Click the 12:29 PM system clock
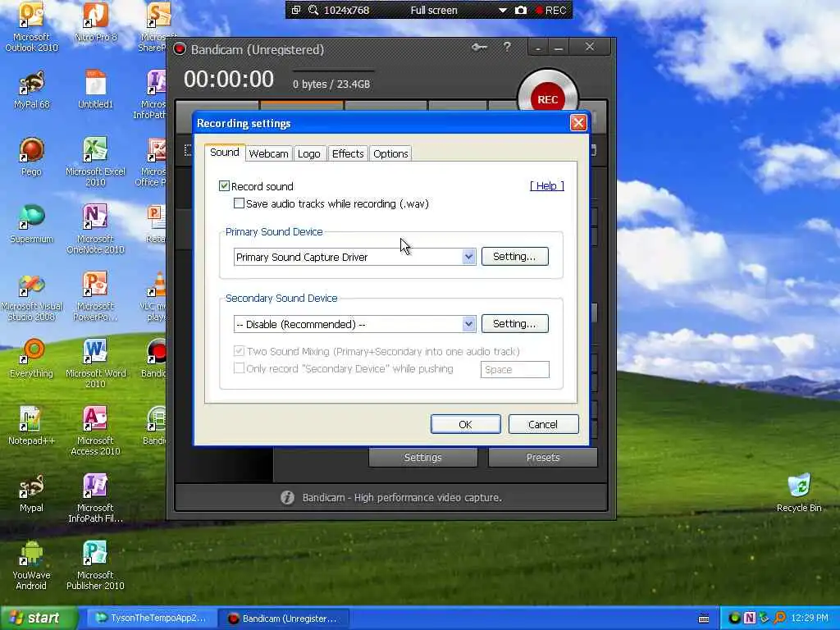840x630 pixels. pos(810,619)
